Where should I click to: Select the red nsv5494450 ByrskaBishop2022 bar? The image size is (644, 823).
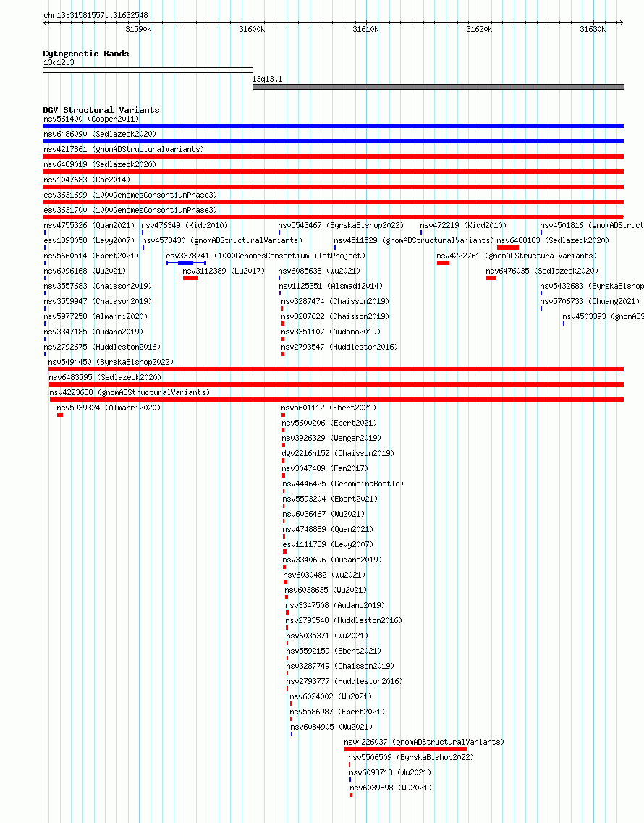tap(336, 369)
